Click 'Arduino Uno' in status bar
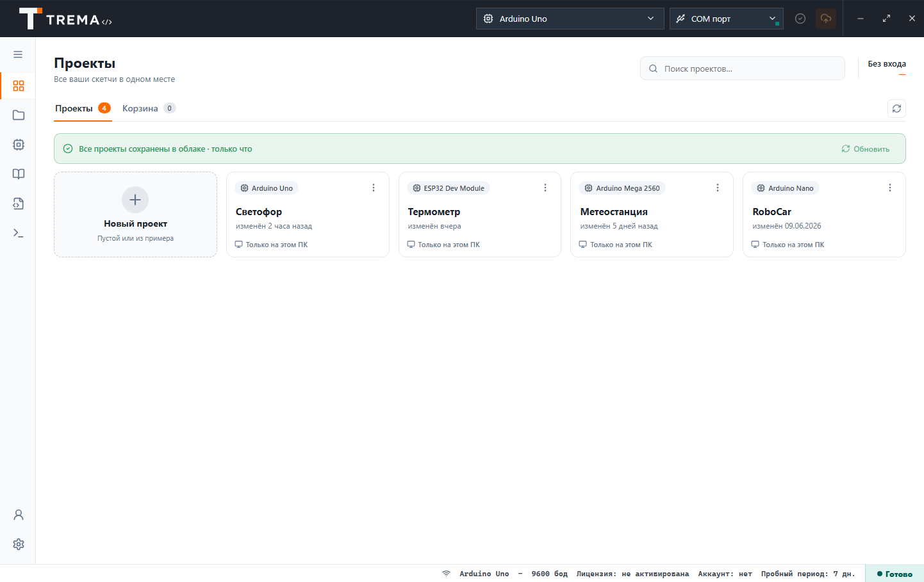924x582 pixels. point(484,574)
